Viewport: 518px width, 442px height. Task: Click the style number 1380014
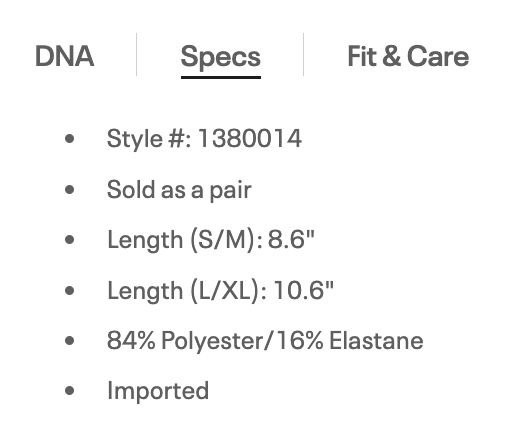coord(250,138)
